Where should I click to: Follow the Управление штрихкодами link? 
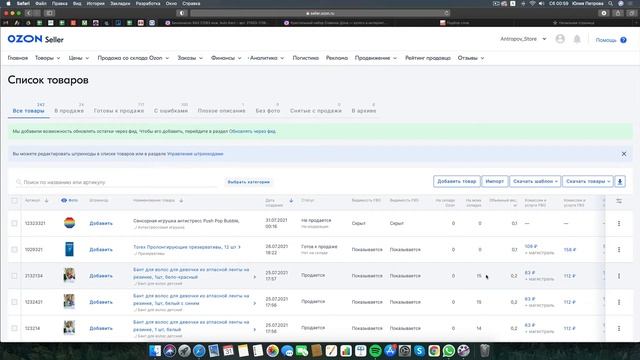[x=195, y=154]
